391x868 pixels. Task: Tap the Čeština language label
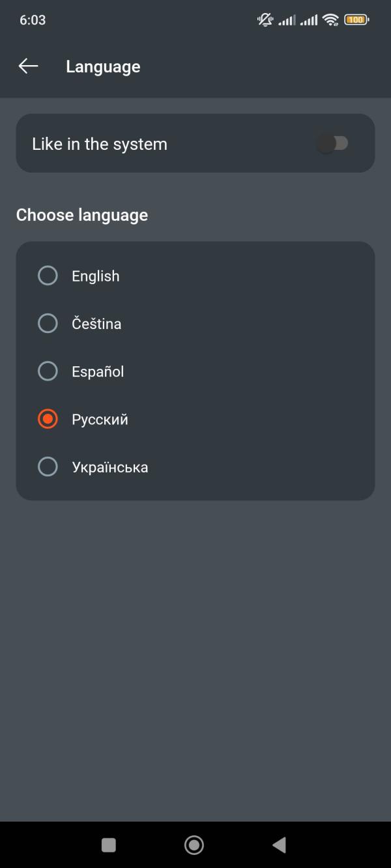point(96,324)
